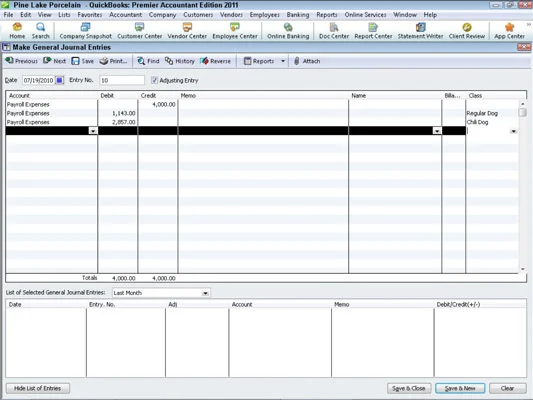
Task: Reverse this journal entry
Action: click(x=216, y=61)
